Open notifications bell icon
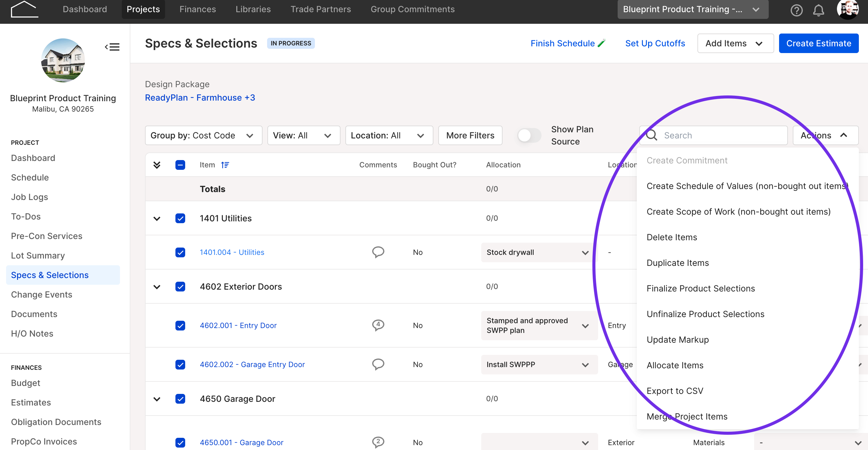 tap(818, 10)
